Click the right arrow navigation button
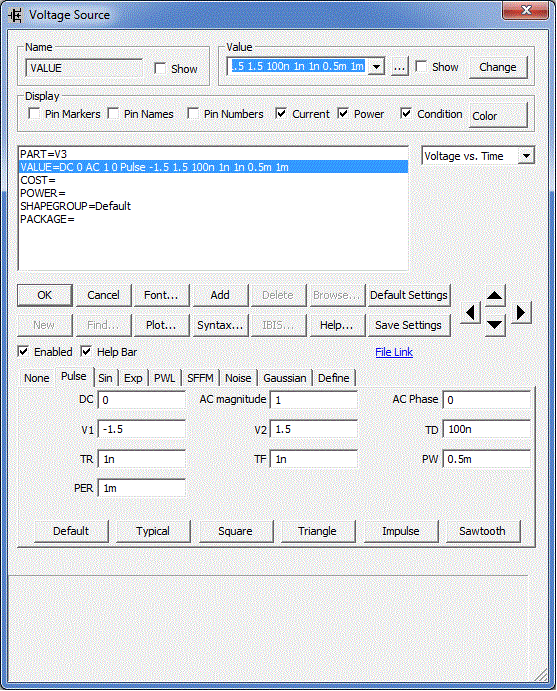557x691 pixels. pyautogui.click(x=521, y=312)
